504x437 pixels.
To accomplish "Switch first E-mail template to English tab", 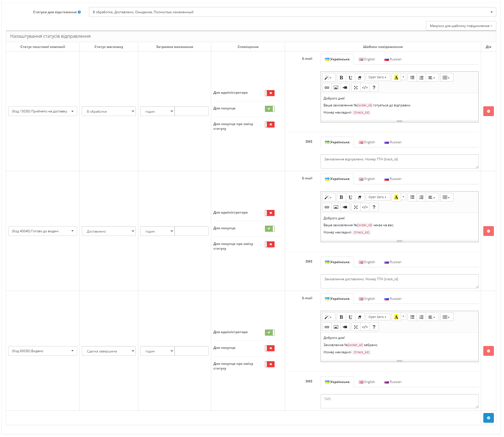I will pos(367,59).
